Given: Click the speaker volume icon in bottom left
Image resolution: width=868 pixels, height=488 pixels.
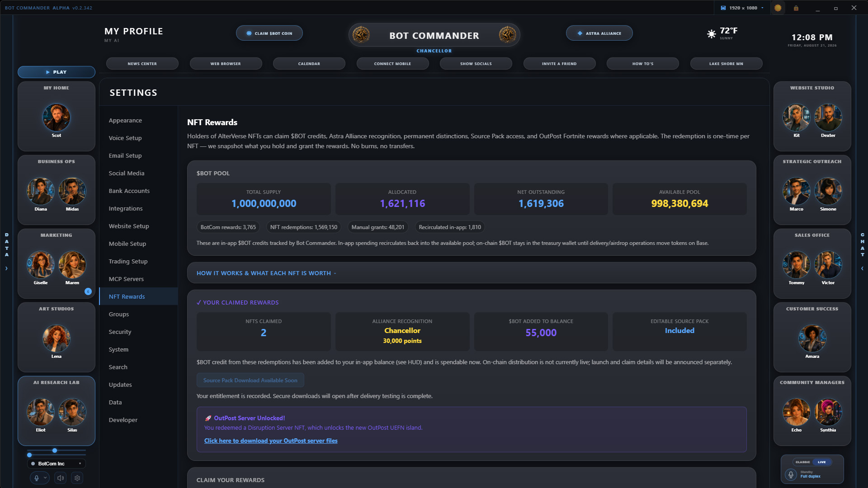Looking at the screenshot, I should click(60, 478).
